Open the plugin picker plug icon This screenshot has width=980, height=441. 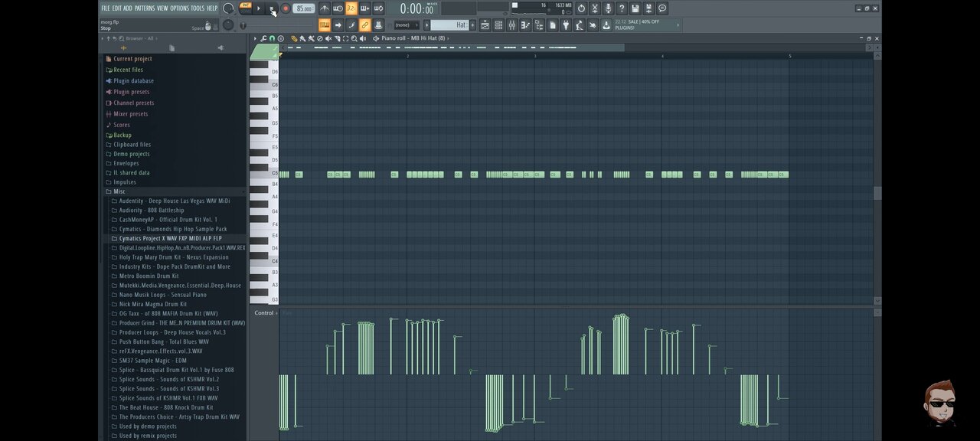coord(566,25)
